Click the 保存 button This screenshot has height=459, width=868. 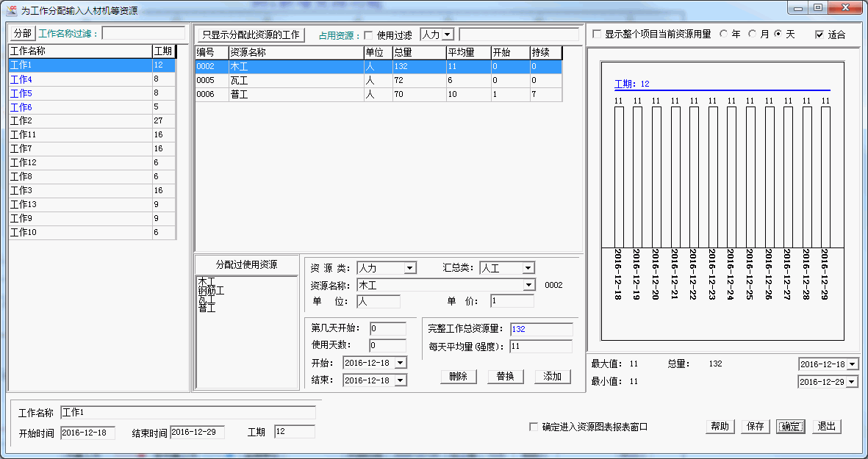click(755, 427)
